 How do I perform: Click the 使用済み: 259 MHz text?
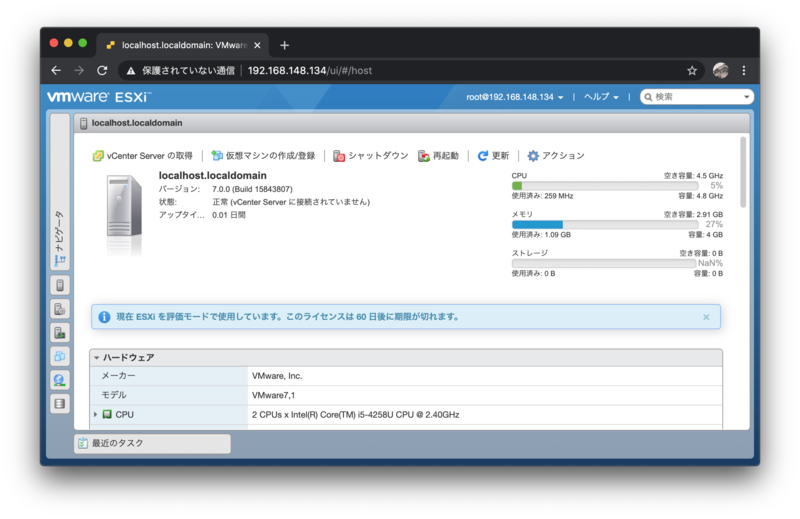click(542, 196)
